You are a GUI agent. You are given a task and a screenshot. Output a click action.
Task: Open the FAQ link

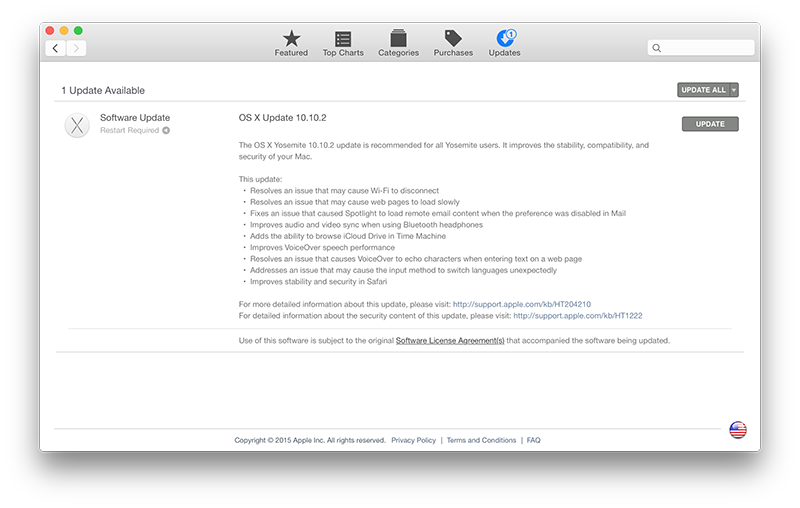(x=534, y=440)
